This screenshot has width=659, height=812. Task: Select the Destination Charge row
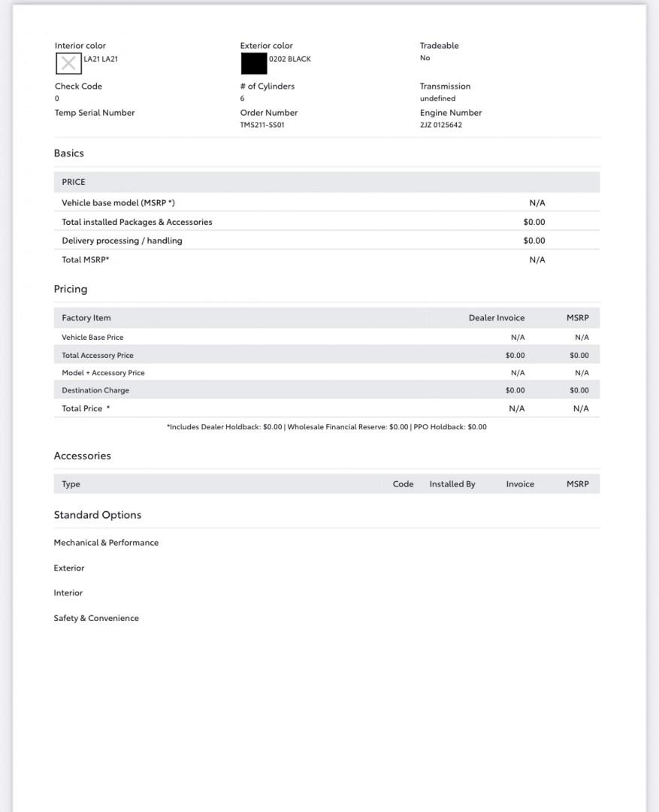click(x=327, y=390)
